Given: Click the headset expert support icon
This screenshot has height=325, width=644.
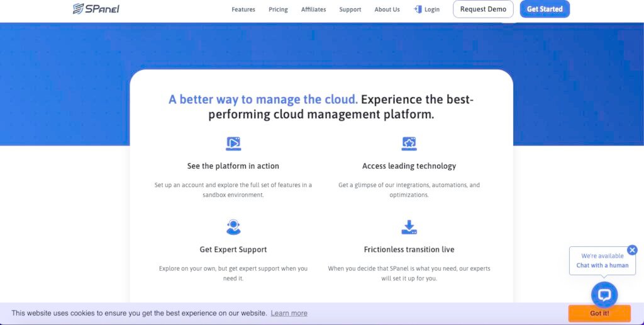Looking at the screenshot, I should coord(233,227).
